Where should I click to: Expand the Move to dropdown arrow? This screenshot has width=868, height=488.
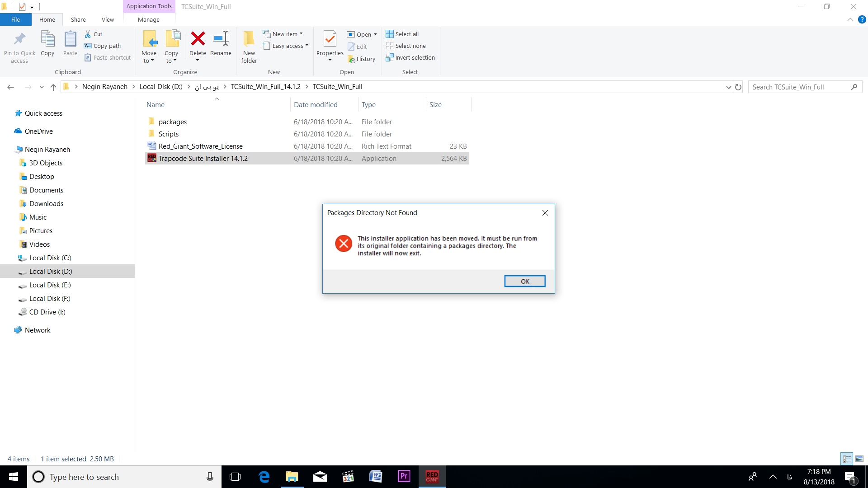[x=153, y=61]
